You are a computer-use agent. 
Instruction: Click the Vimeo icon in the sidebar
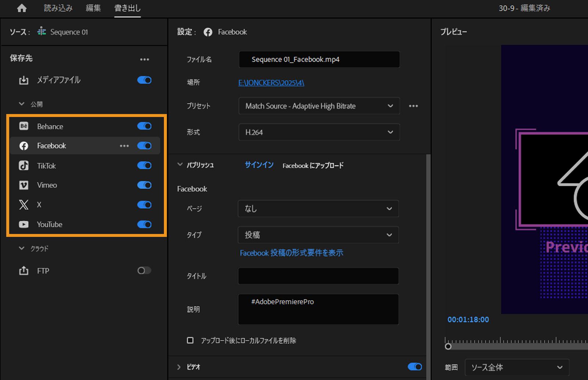24,185
